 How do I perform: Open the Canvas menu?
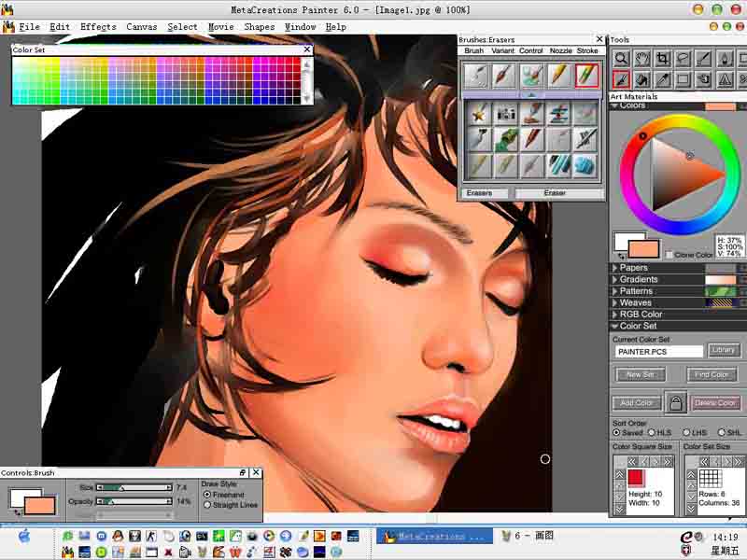pyautogui.click(x=142, y=27)
